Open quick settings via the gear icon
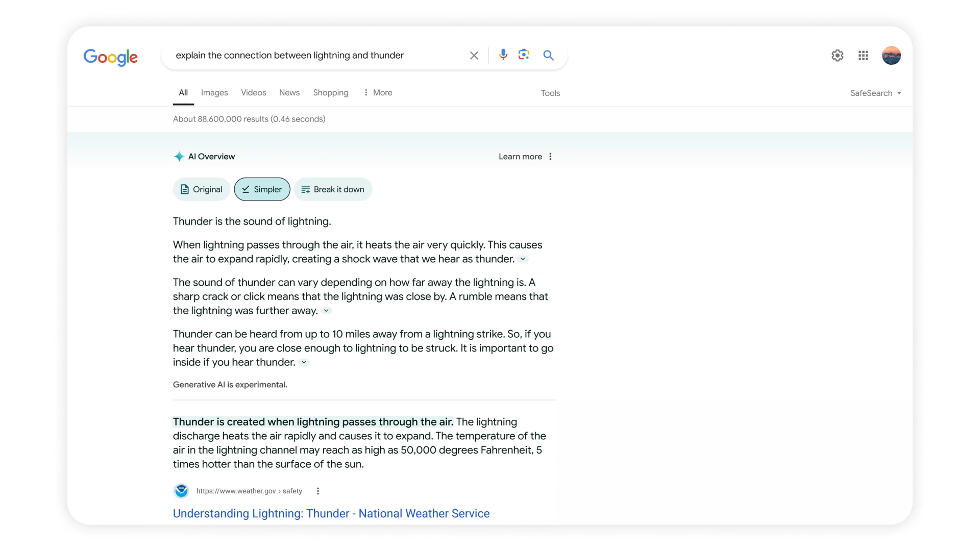Screen dimensions: 980x551 pos(838,55)
